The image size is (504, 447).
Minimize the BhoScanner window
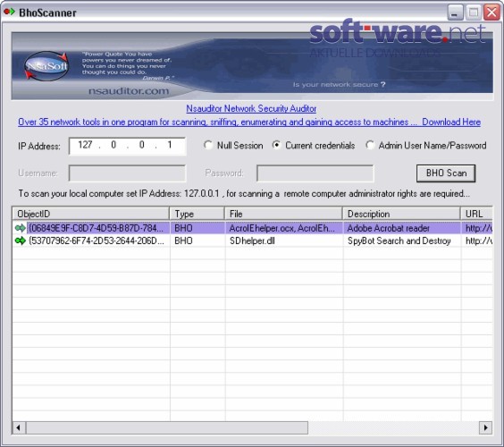pyautogui.click(x=455, y=13)
